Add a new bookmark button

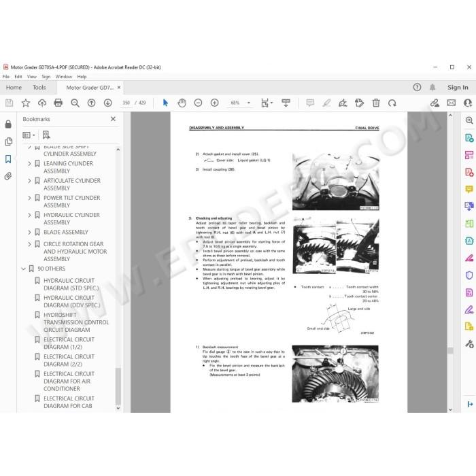pos(46,135)
